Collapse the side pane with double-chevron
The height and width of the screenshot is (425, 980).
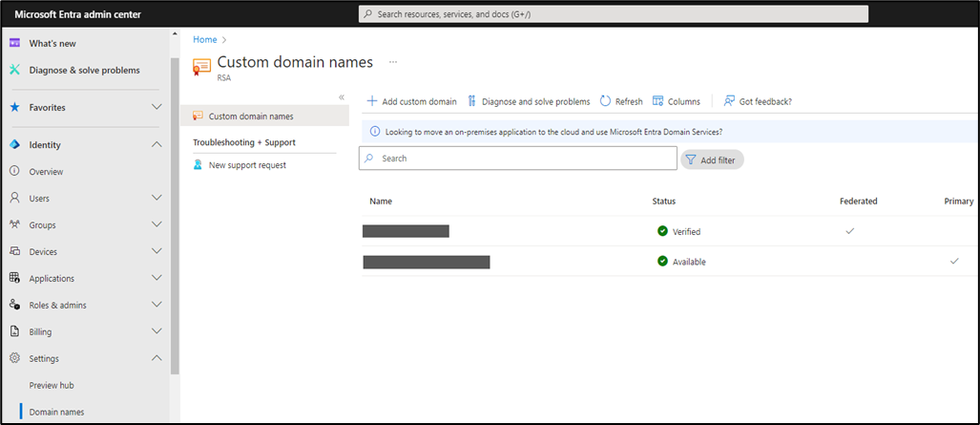pos(342,97)
